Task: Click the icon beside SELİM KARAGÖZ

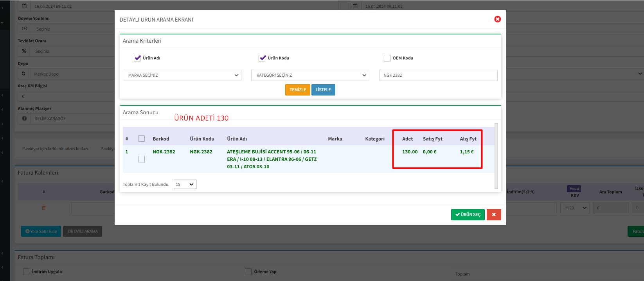Action: [x=24, y=119]
